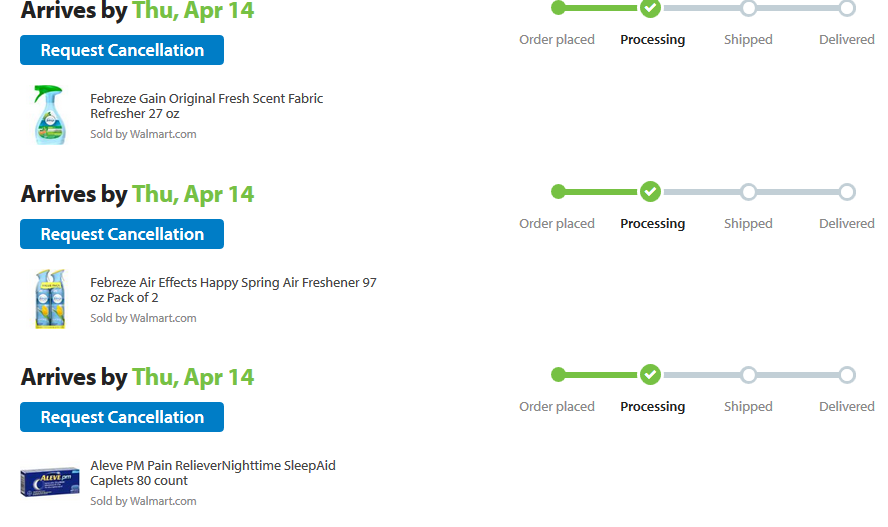Click the Febreze Air Effects product image
Screen dimensions: 888x527
(x=49, y=298)
